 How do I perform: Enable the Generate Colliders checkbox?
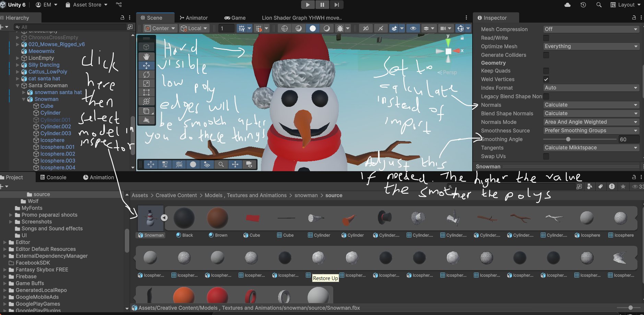tap(546, 55)
